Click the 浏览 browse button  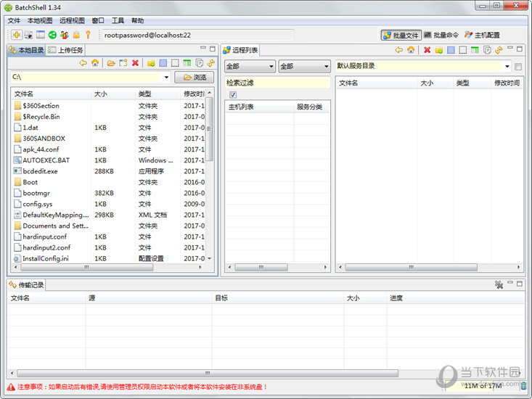194,77
